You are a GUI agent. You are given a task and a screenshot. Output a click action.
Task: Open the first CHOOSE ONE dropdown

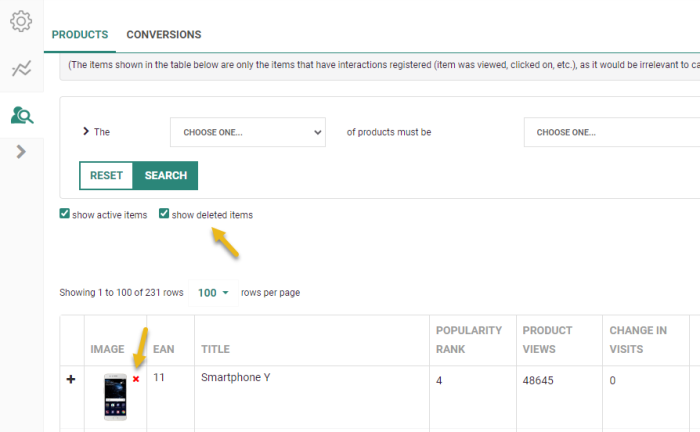(x=248, y=132)
